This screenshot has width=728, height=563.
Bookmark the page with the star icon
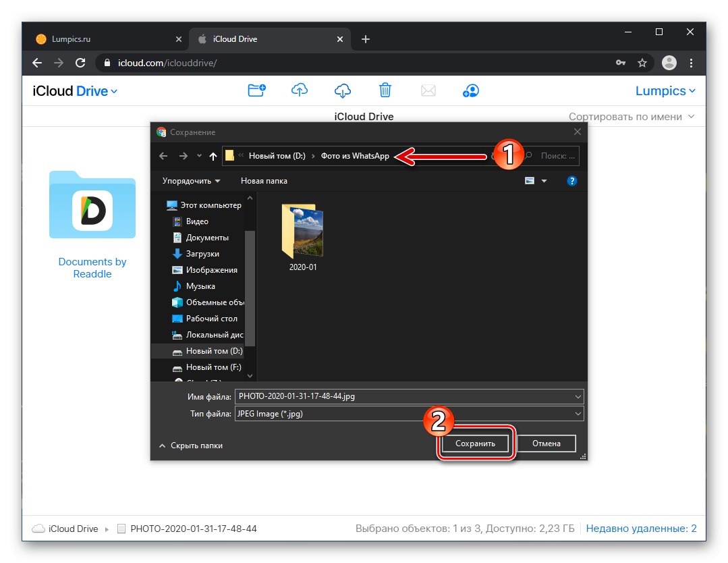click(x=643, y=62)
